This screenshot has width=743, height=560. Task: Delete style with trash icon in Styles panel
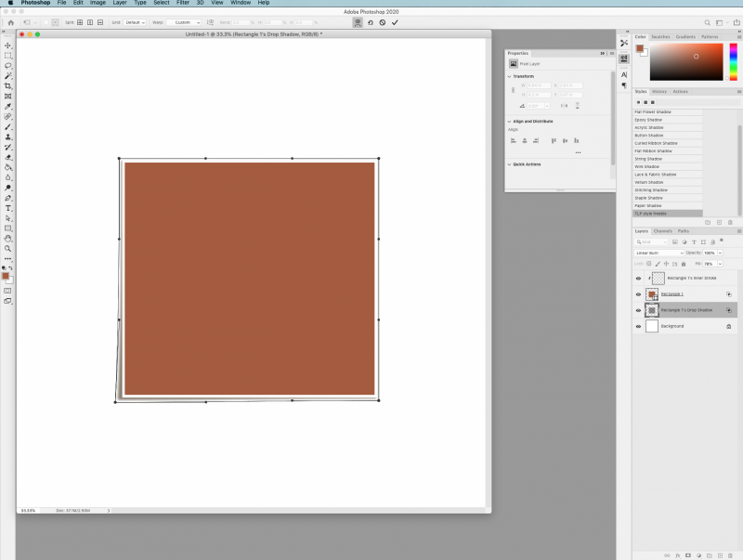pos(730,222)
